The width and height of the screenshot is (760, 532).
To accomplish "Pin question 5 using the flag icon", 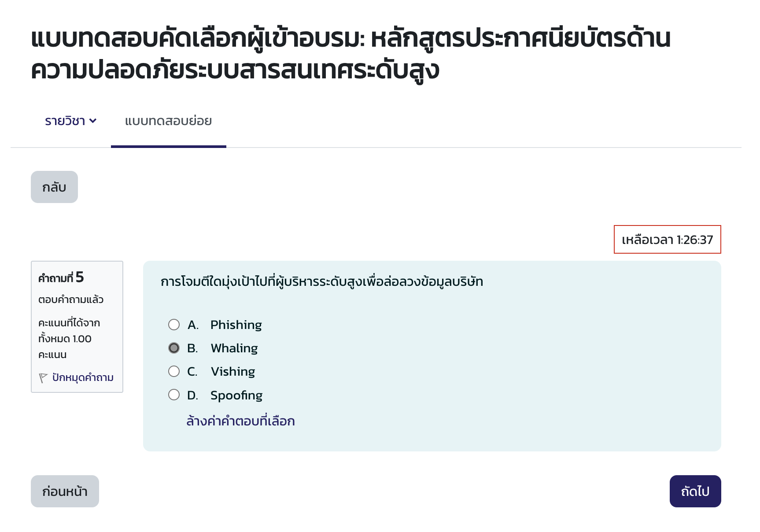I will click(x=43, y=377).
